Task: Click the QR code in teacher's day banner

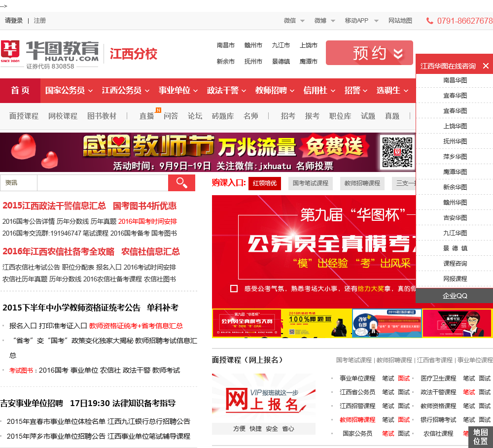Action: pyautogui.click(x=397, y=152)
